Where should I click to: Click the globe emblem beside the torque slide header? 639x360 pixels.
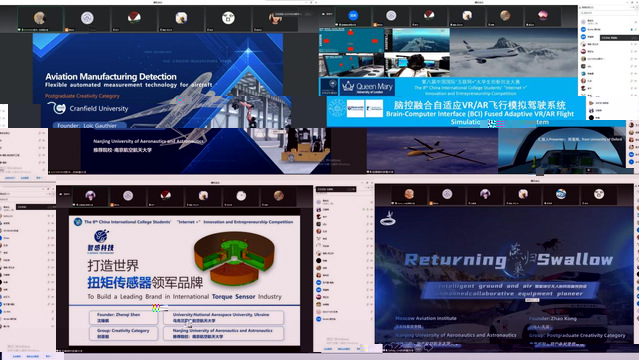[x=77, y=222]
